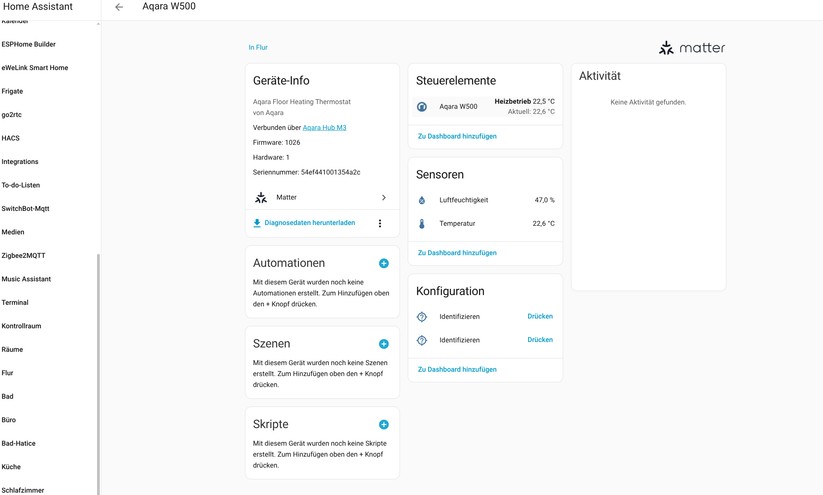Image resolution: width=823 pixels, height=495 pixels.
Task: Click Keine Aktivität gefunden text
Action: [648, 102]
